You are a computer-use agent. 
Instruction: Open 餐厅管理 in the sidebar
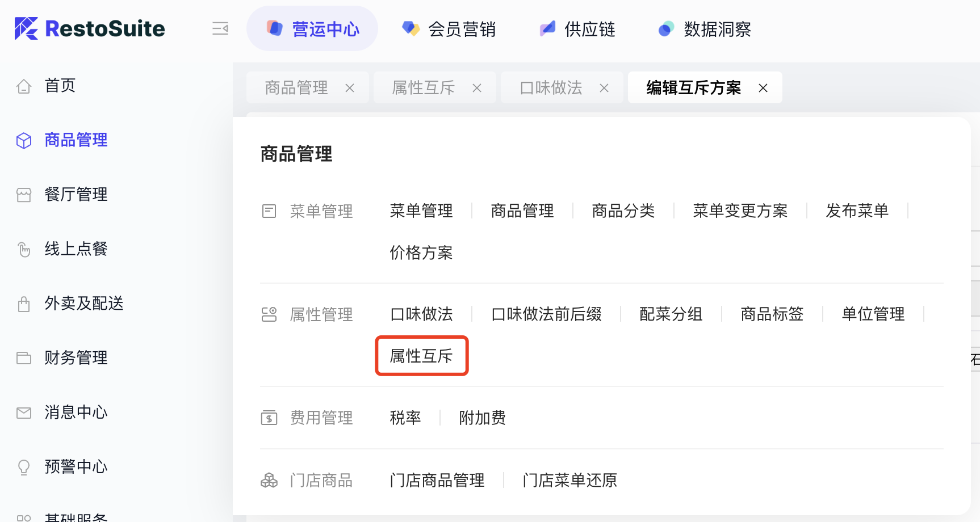click(76, 195)
